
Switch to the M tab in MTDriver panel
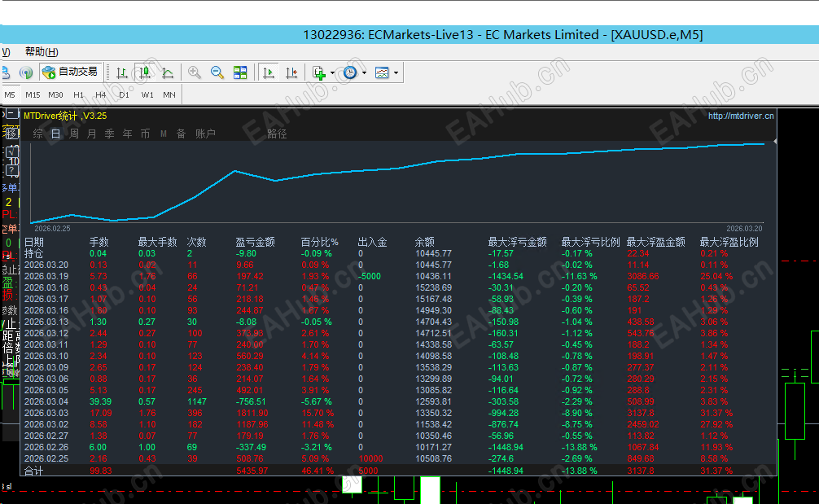[164, 134]
